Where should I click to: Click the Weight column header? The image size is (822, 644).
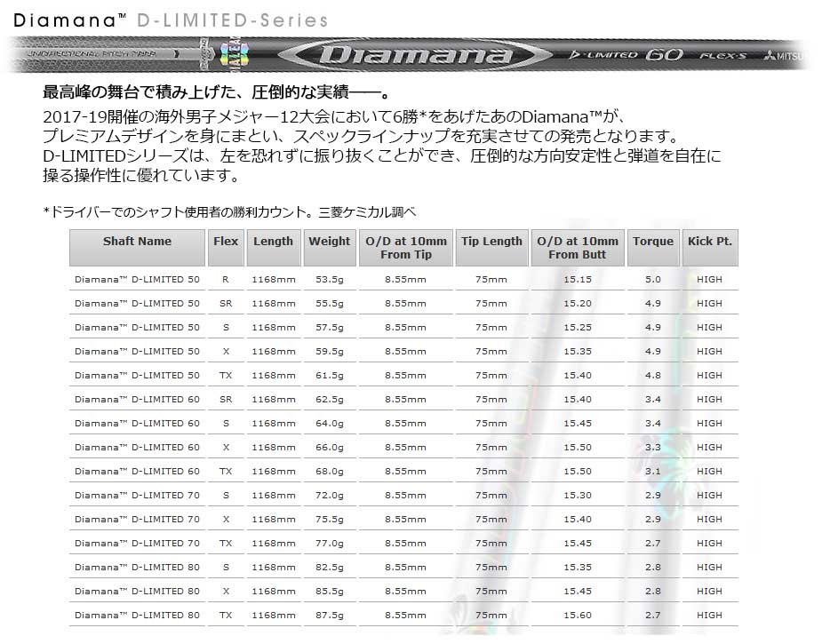tap(329, 247)
